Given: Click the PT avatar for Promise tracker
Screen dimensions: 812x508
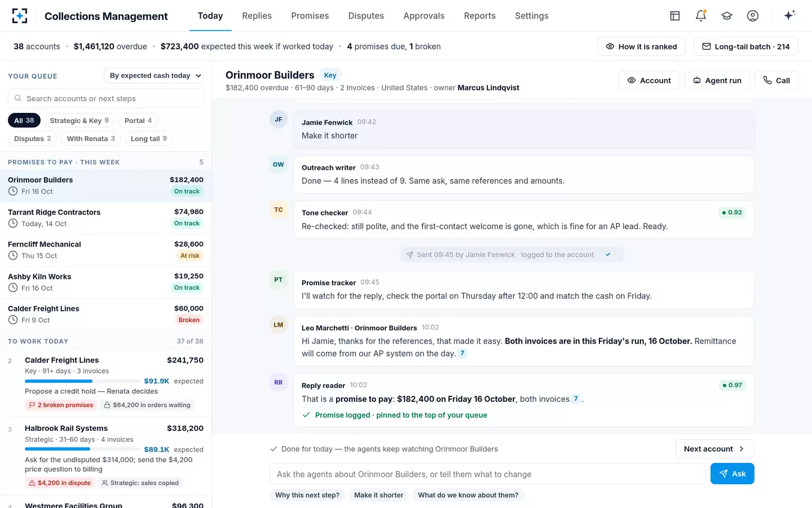Looking at the screenshot, I should (x=279, y=280).
